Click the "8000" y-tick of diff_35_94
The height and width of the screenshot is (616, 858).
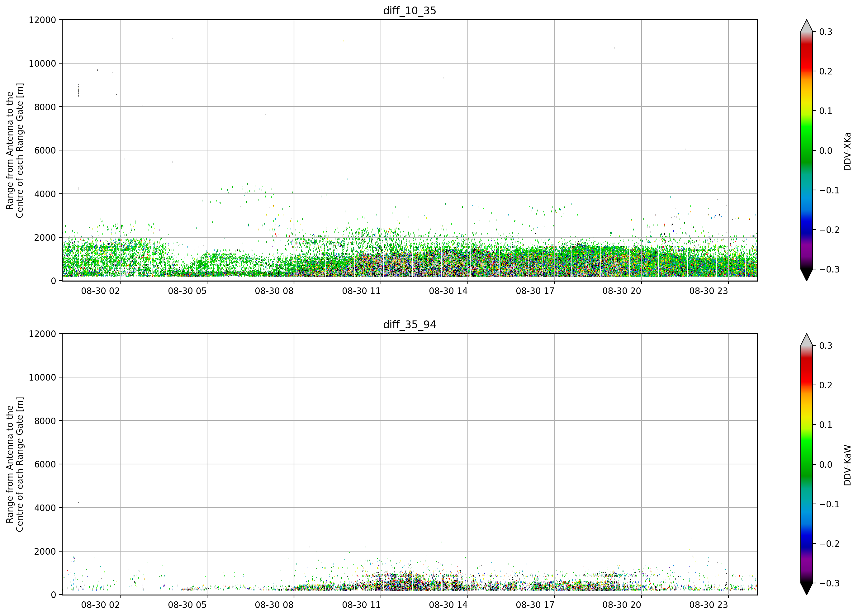point(45,421)
